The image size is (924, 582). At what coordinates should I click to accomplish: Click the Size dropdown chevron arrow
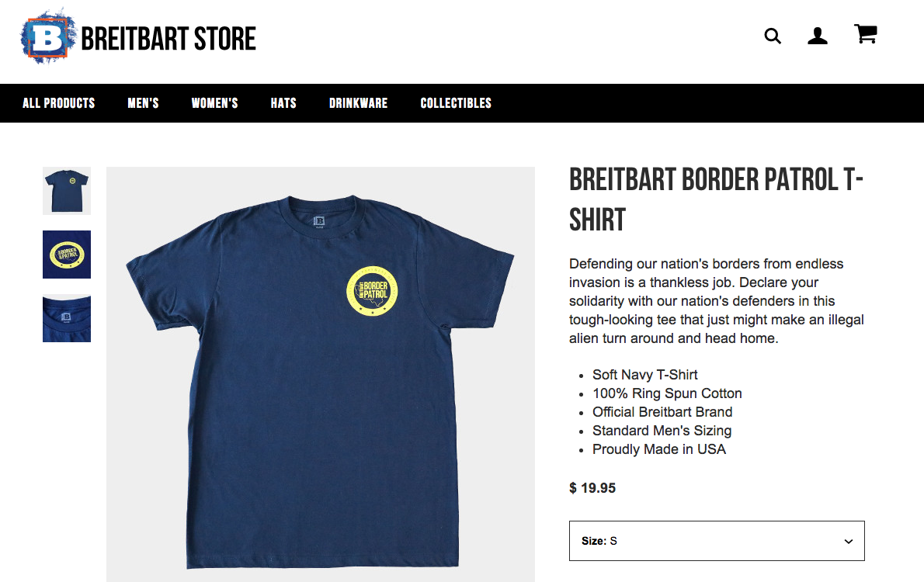click(x=849, y=542)
